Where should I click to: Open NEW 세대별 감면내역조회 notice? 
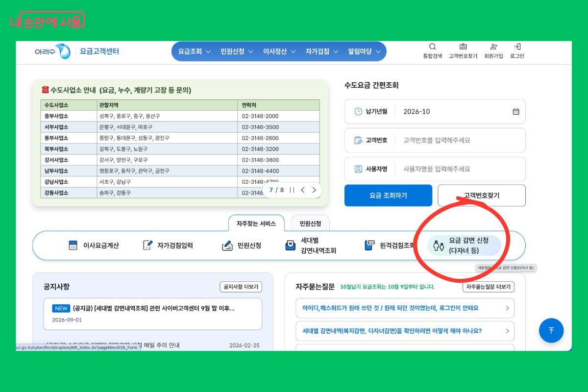coord(153,314)
